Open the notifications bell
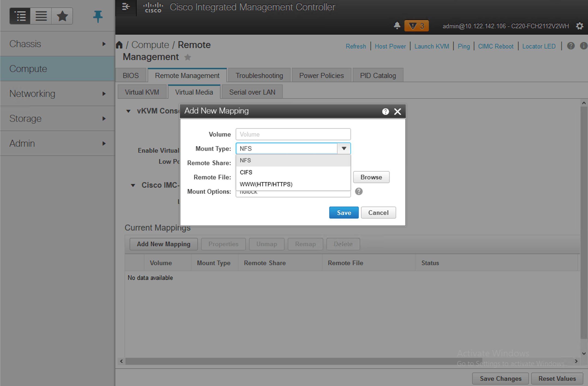 point(397,25)
